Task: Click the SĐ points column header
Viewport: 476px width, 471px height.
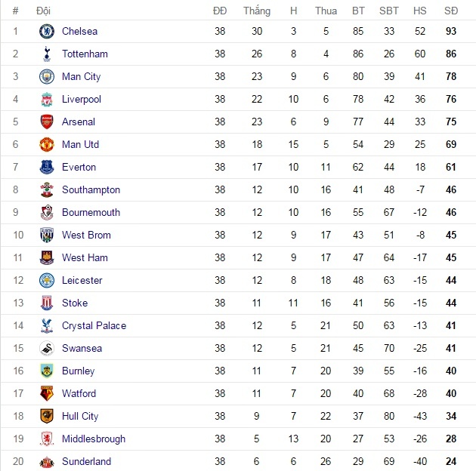Action: tap(451, 11)
